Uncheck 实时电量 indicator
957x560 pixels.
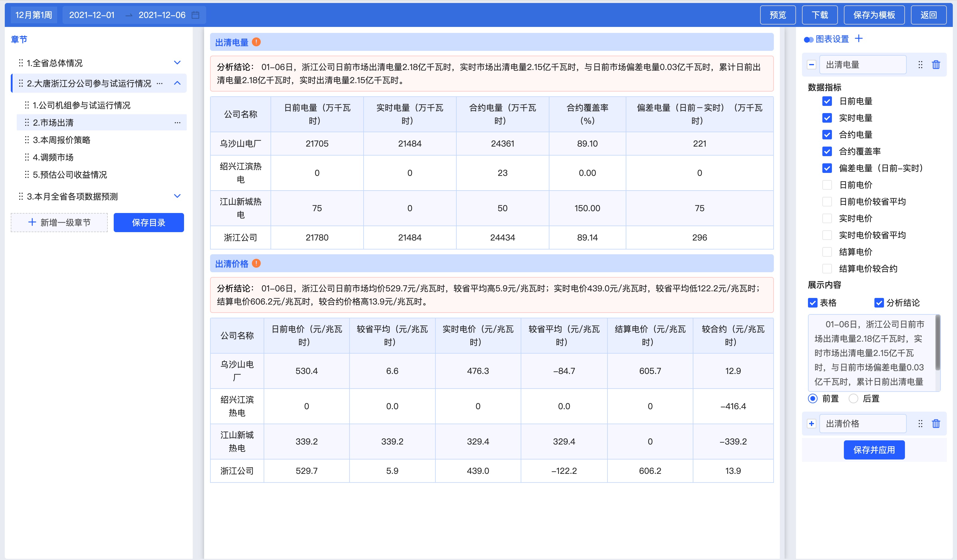(x=827, y=118)
